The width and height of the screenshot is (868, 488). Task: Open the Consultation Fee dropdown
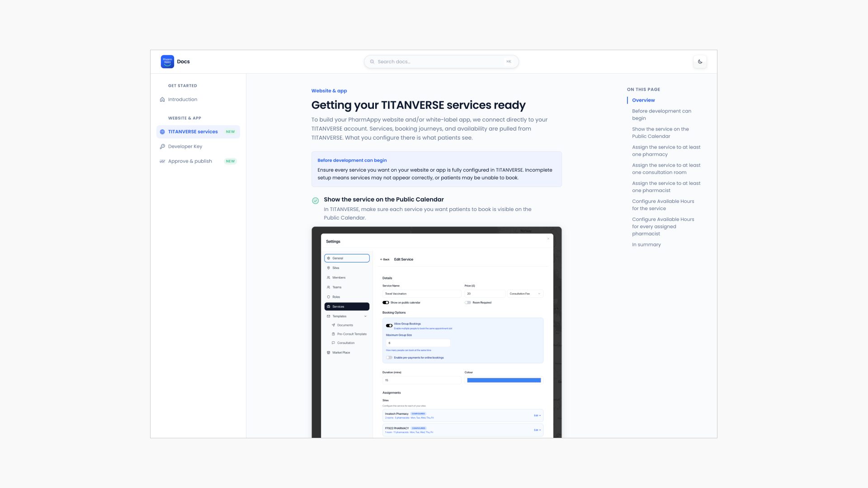click(x=525, y=294)
